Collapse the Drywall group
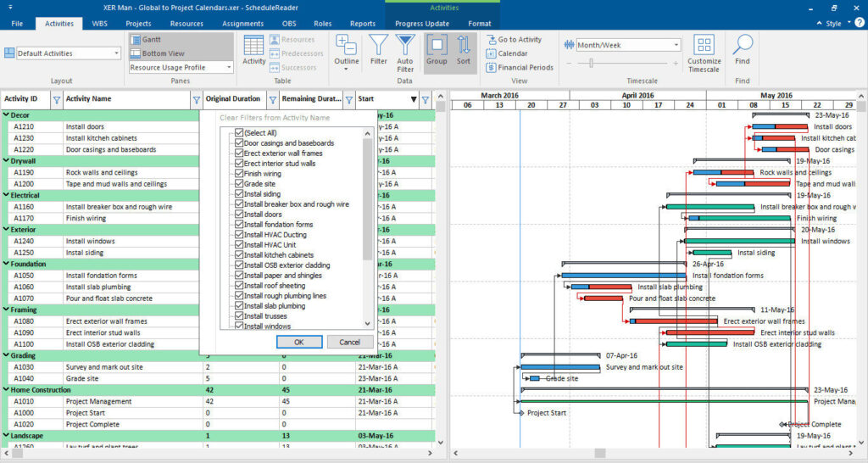 click(6, 160)
